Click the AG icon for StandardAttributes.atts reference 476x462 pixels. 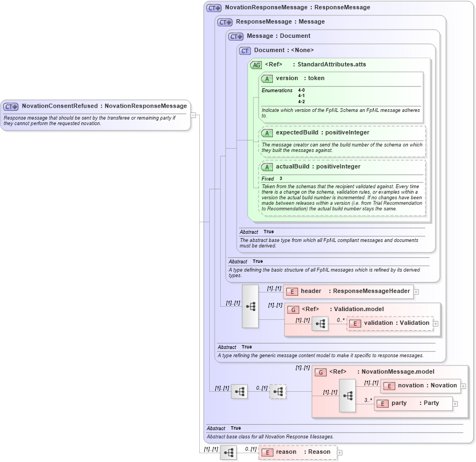[256, 65]
